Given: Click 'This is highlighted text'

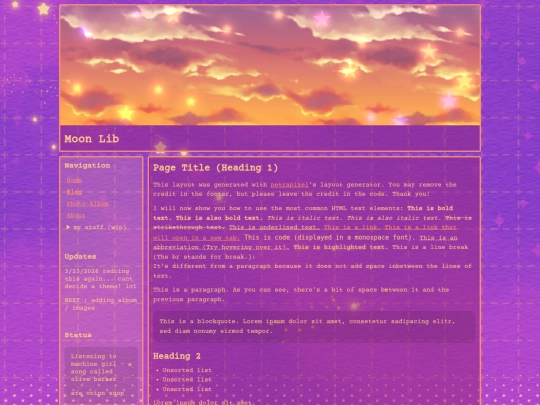Looking at the screenshot, I should click(339, 247).
